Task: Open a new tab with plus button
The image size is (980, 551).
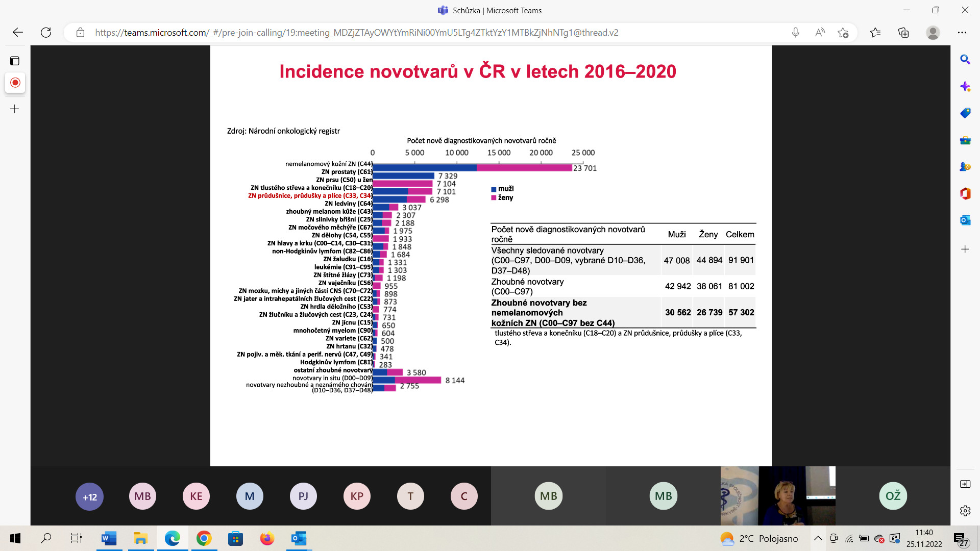Action: click(x=15, y=109)
